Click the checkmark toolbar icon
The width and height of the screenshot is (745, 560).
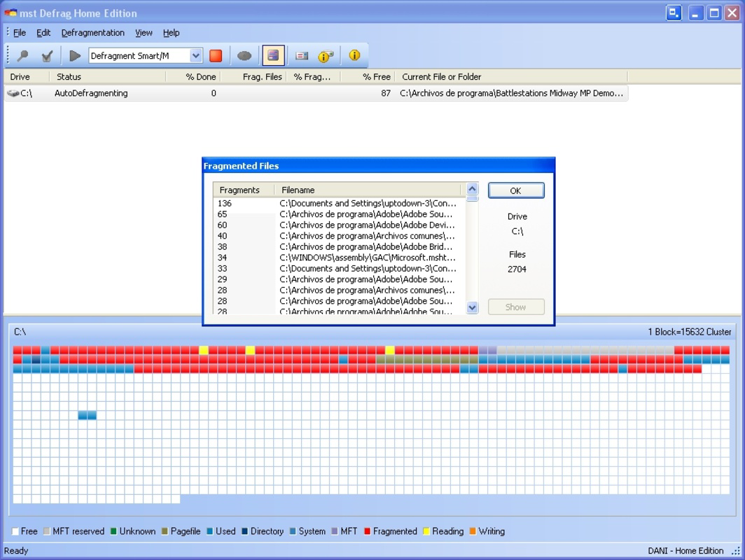pyautogui.click(x=46, y=56)
